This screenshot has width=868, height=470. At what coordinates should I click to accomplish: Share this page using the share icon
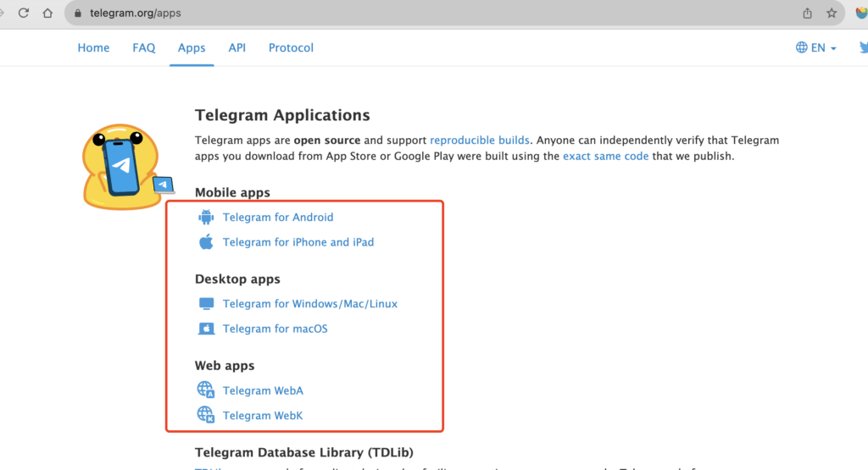coord(807,14)
